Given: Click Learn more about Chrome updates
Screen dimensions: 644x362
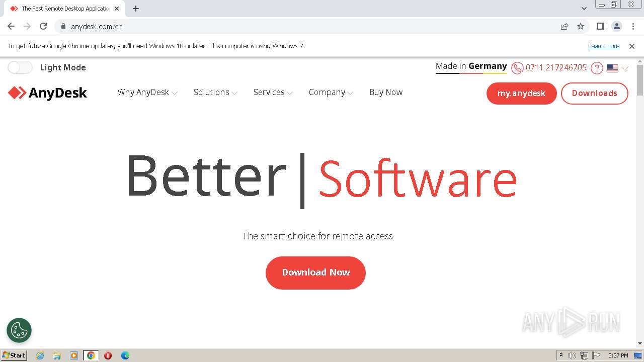Looking at the screenshot, I should (x=604, y=46).
